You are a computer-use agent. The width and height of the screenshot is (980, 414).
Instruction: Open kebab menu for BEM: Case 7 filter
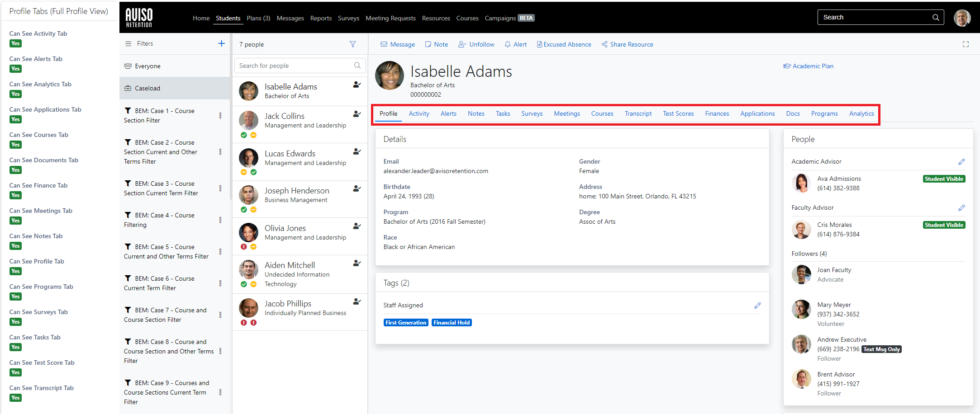point(220,315)
